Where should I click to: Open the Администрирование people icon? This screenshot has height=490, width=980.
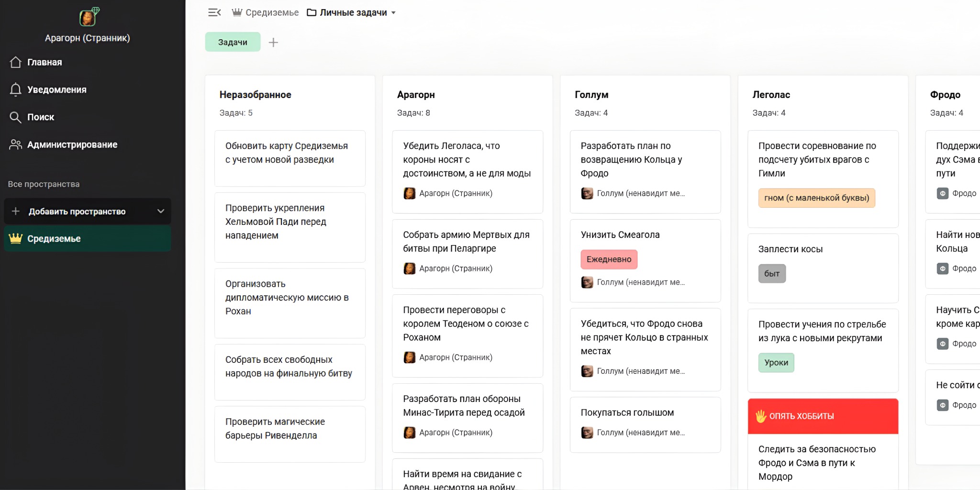tap(15, 145)
